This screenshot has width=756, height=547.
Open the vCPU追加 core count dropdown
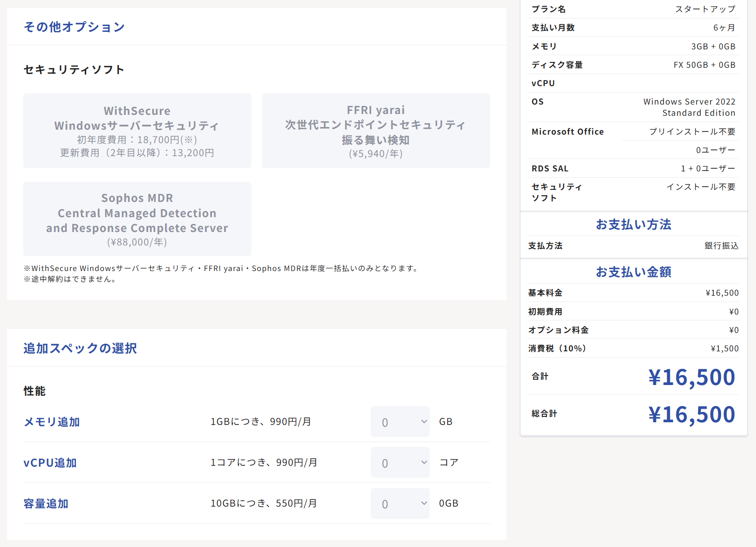coord(400,463)
